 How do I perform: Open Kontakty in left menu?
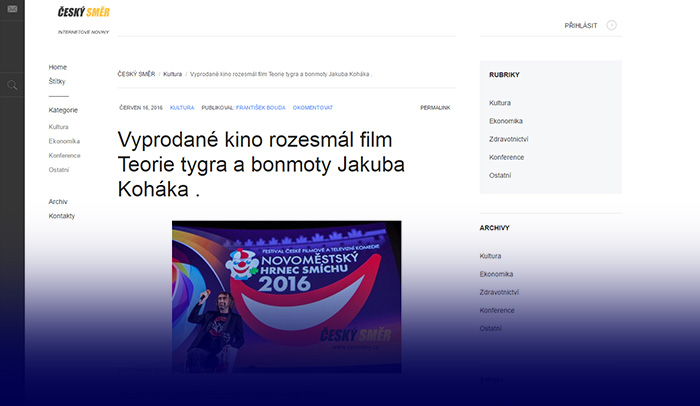point(62,216)
